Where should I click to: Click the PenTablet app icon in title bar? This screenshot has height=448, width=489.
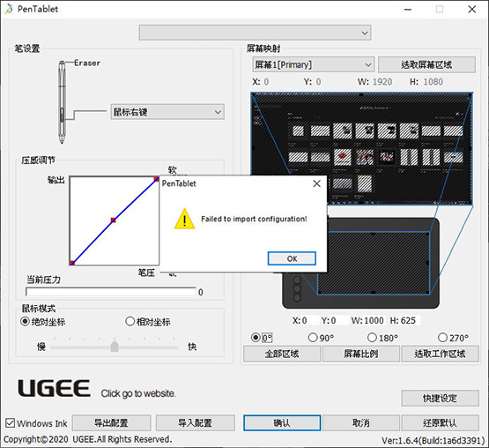pos(9,9)
